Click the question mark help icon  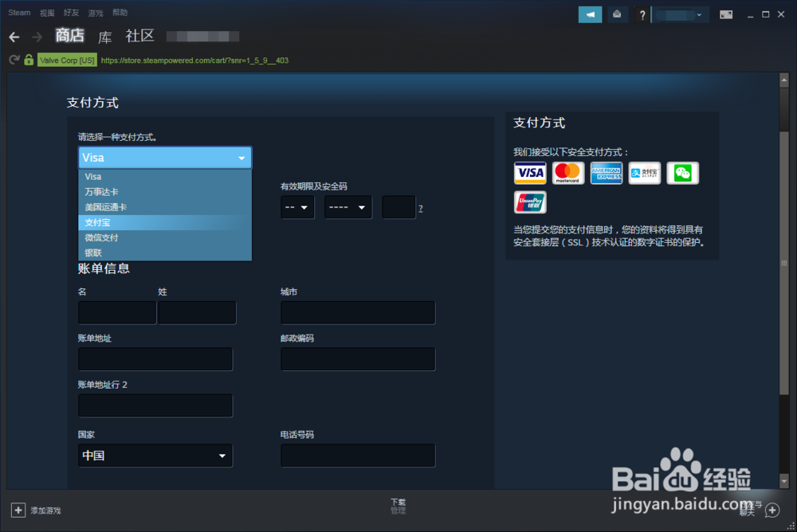642,15
